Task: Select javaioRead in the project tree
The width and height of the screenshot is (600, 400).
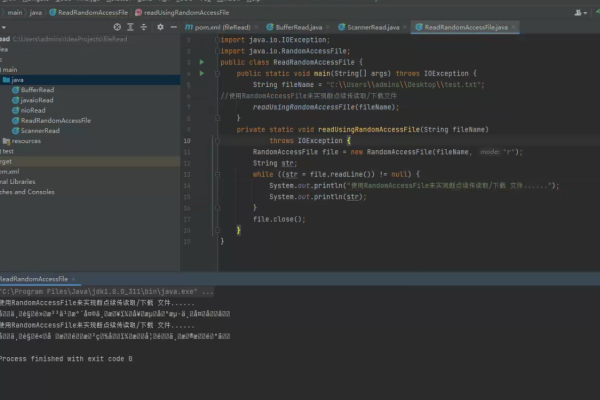Action: (x=38, y=100)
